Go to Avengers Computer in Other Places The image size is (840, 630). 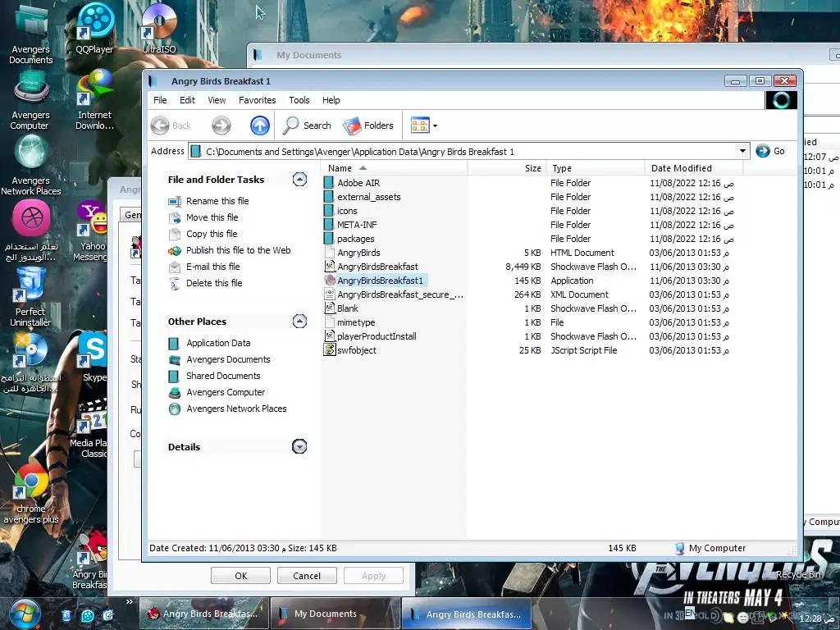[x=226, y=392]
